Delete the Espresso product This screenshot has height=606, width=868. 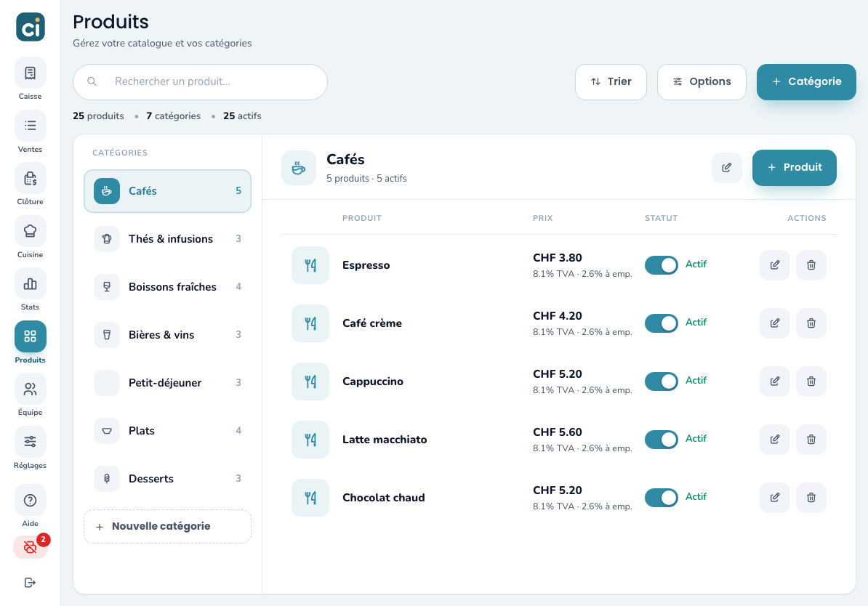click(x=811, y=265)
